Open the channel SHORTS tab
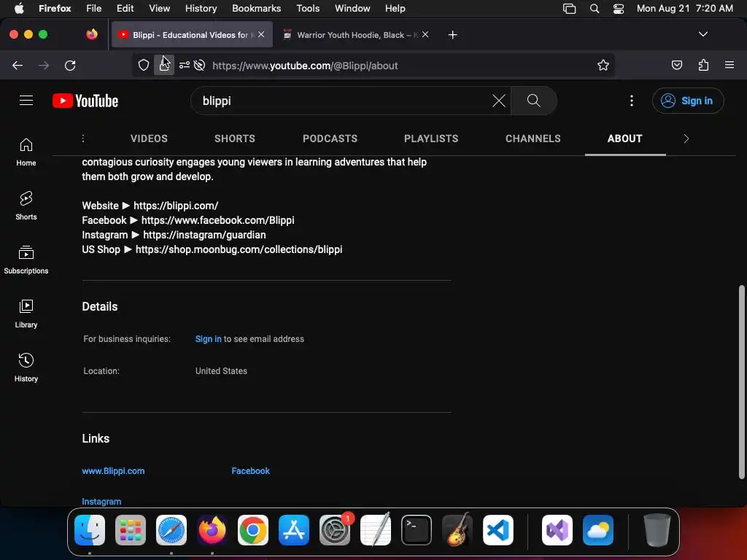This screenshot has width=747, height=560. tap(234, 139)
